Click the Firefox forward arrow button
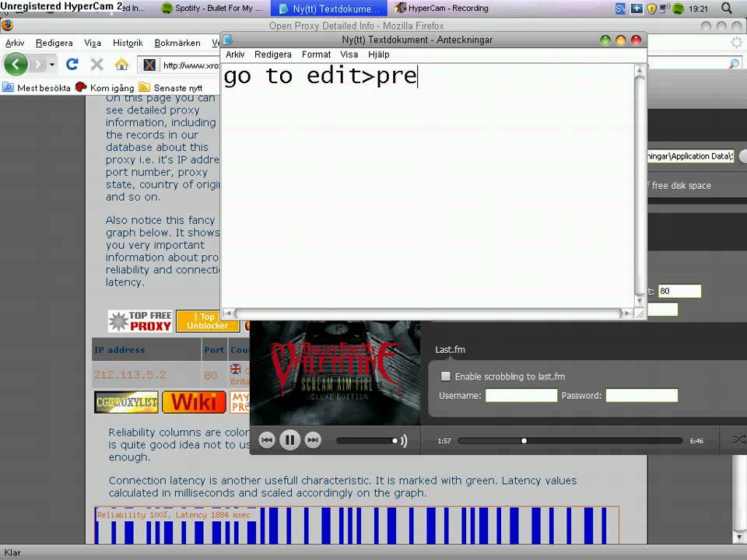 point(37,64)
